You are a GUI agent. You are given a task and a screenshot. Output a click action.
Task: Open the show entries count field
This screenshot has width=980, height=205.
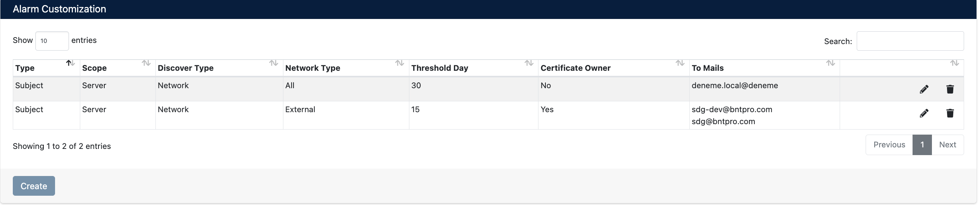pos(52,41)
